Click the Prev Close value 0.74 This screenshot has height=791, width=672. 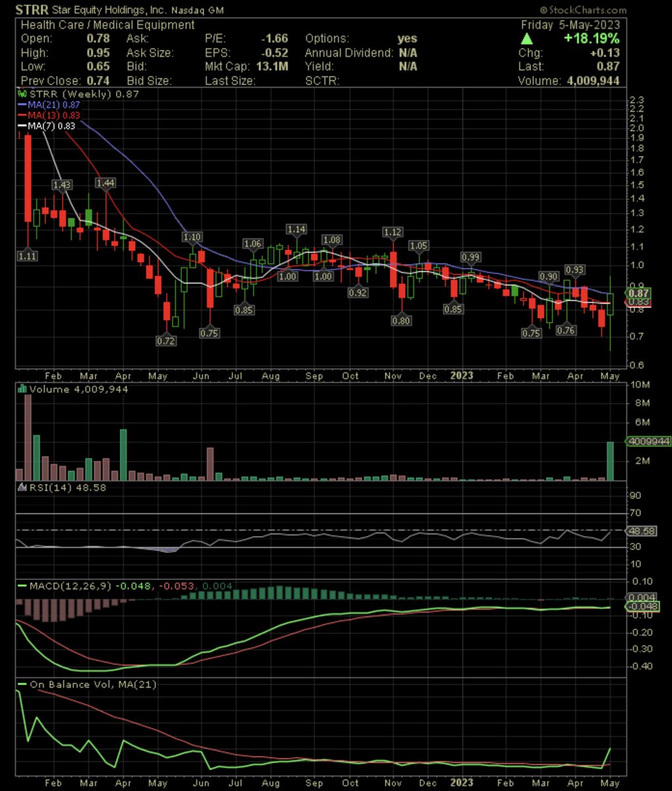(x=99, y=80)
